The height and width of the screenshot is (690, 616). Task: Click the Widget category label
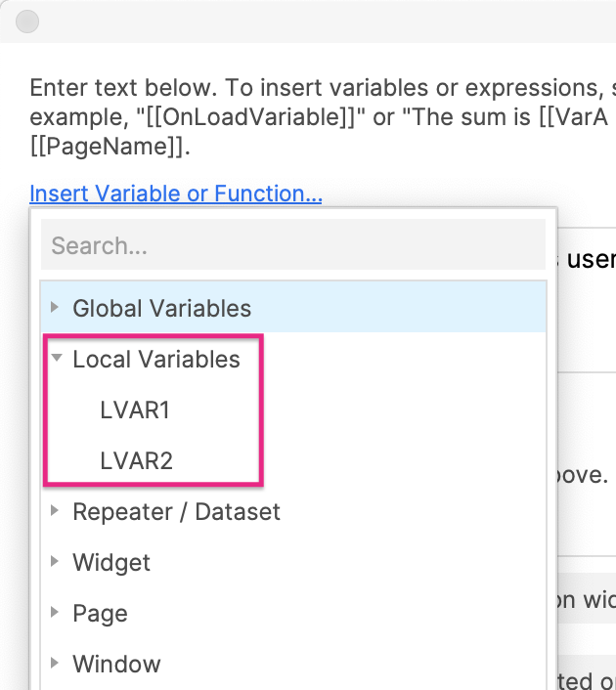point(111,563)
